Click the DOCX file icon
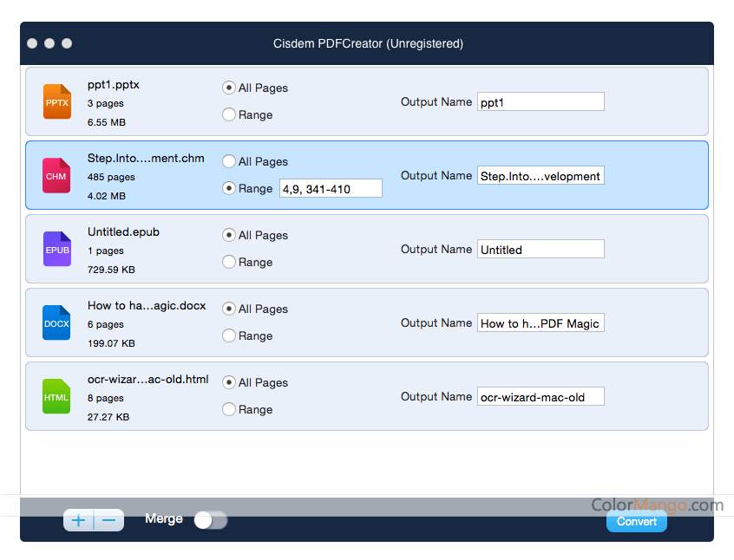The height and width of the screenshot is (560, 734). coord(56,322)
